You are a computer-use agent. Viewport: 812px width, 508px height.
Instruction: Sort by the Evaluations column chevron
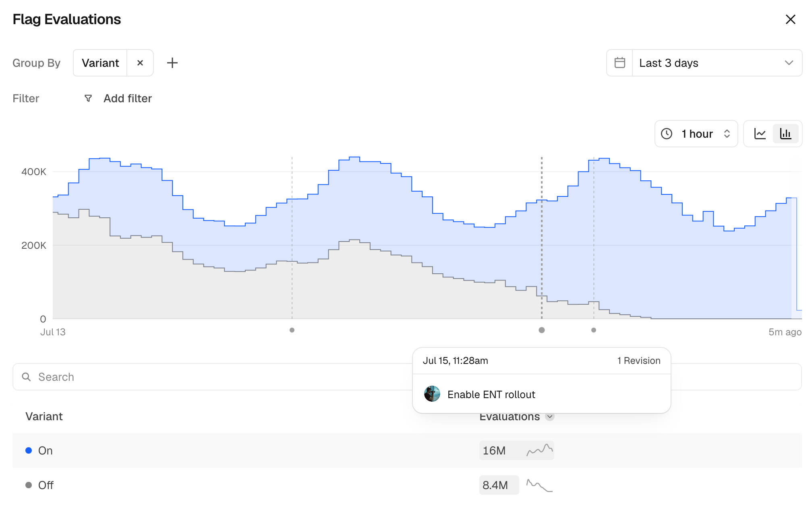550,417
